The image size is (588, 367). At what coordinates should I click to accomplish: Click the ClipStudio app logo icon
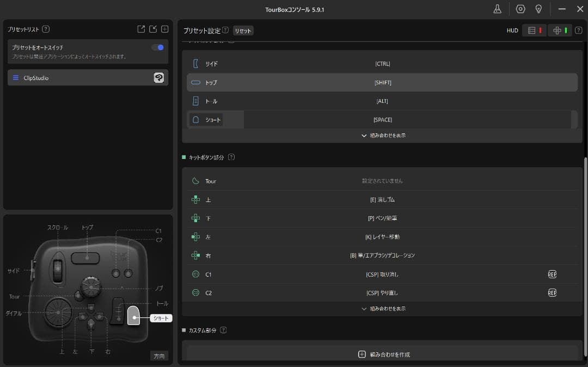coord(158,78)
